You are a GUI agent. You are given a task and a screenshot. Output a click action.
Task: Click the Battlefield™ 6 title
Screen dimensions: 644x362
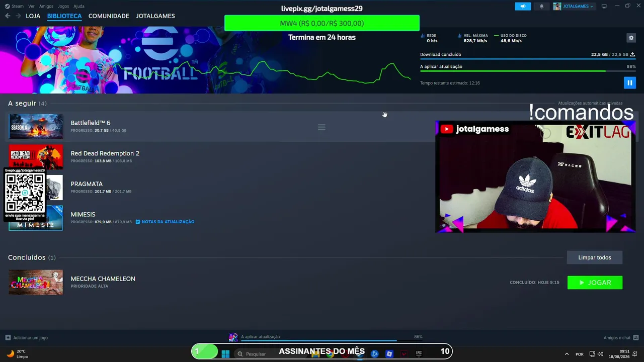pos(91,123)
